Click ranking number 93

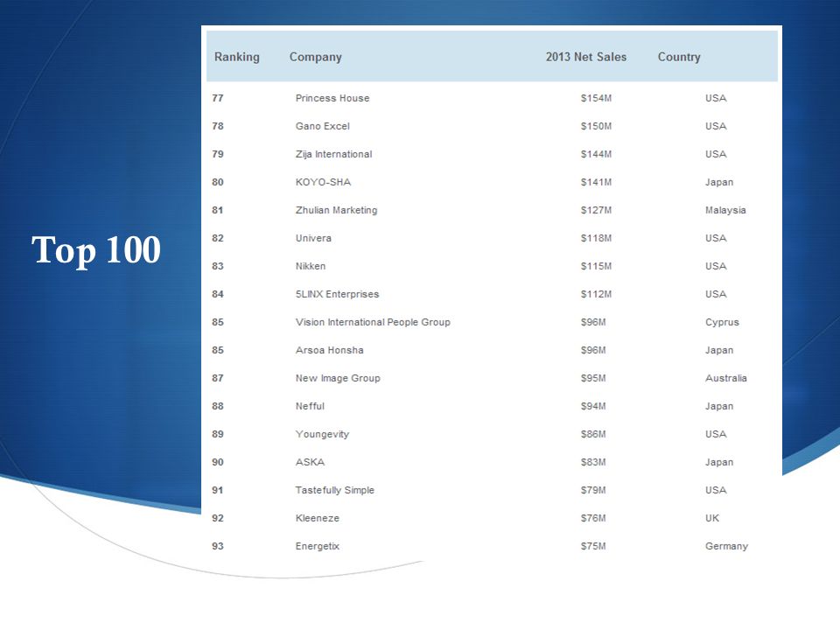(x=218, y=546)
